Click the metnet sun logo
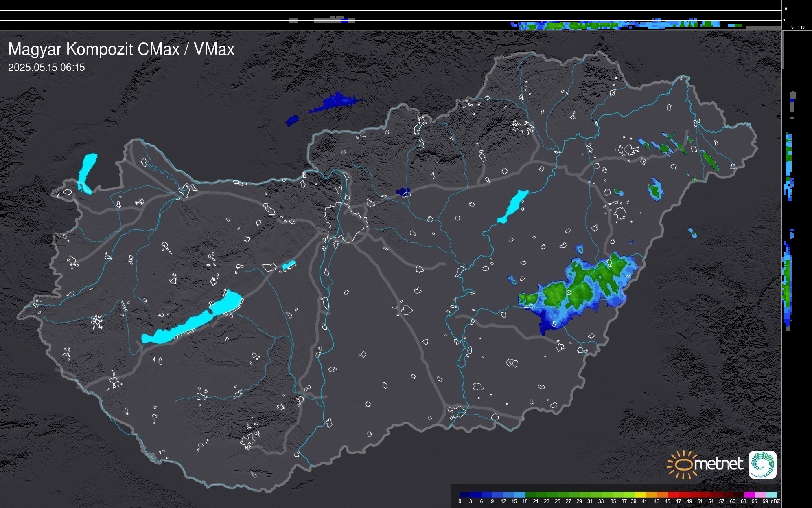This screenshot has height=508, width=812. [x=682, y=464]
